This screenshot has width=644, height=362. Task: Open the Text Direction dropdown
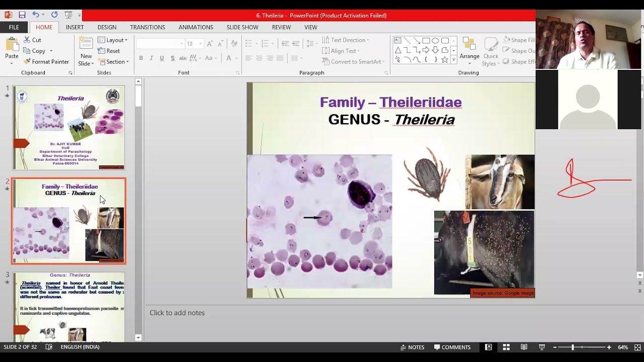tap(346, 40)
